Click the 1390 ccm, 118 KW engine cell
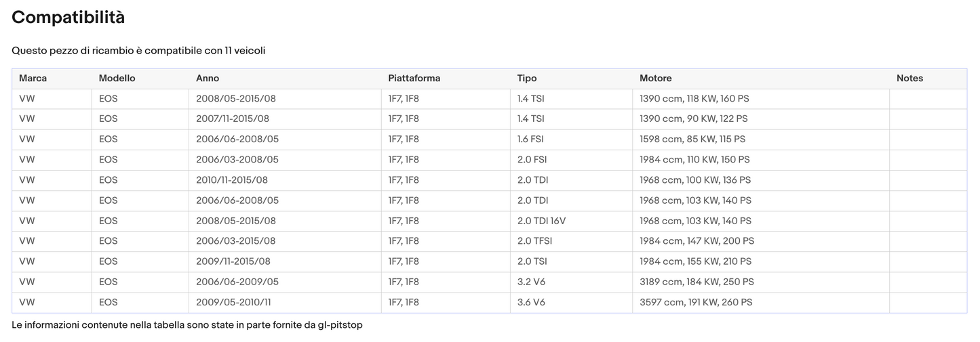980x342 pixels. click(x=694, y=99)
